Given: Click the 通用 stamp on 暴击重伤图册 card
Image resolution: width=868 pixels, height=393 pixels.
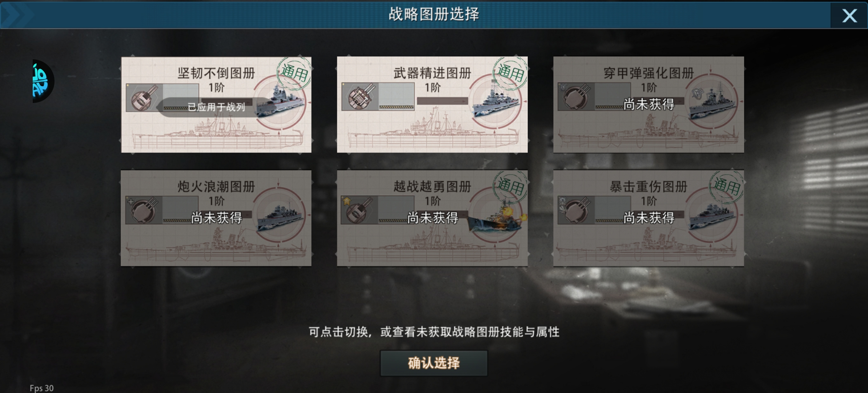Looking at the screenshot, I should (726, 186).
